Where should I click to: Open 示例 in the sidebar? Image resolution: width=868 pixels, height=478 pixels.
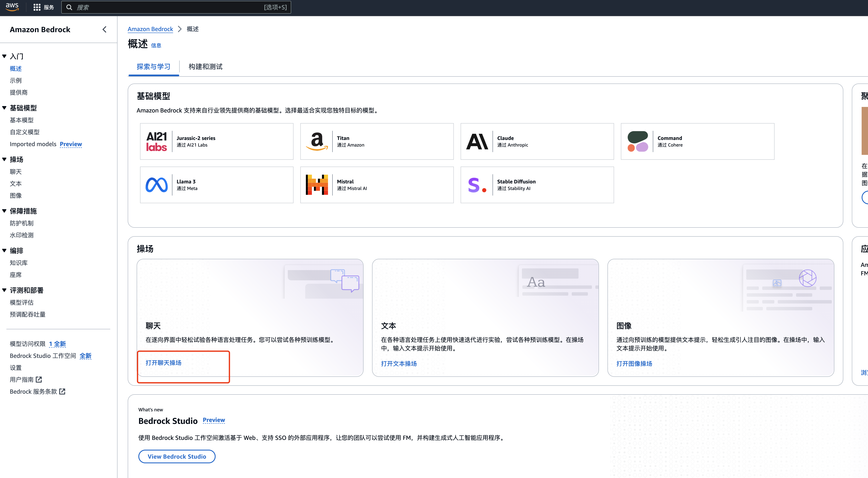pyautogui.click(x=16, y=80)
